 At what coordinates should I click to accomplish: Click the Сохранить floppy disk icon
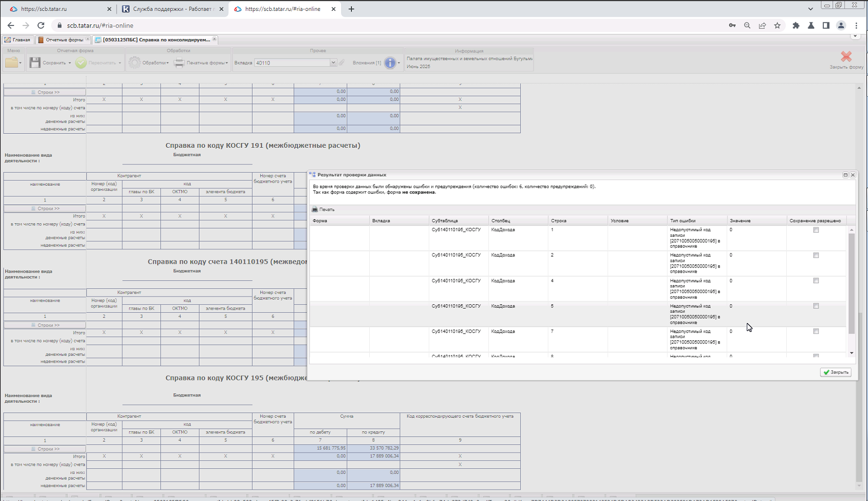pos(35,62)
